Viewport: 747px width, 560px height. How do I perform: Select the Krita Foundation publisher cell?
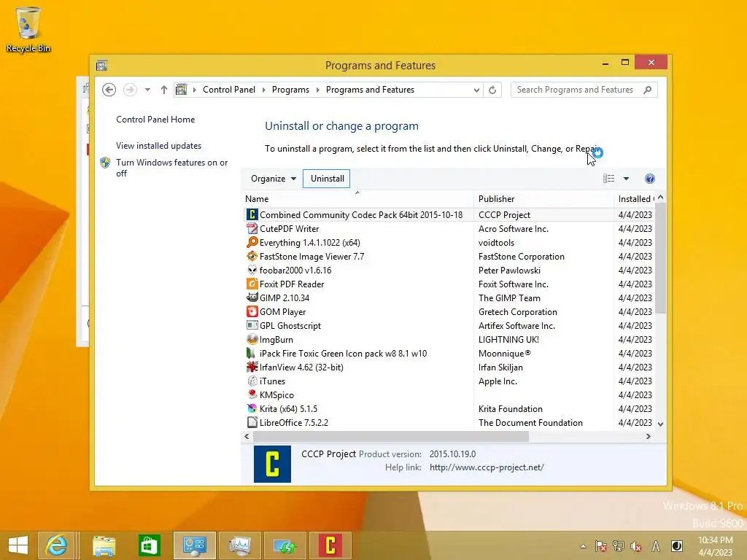tap(510, 408)
